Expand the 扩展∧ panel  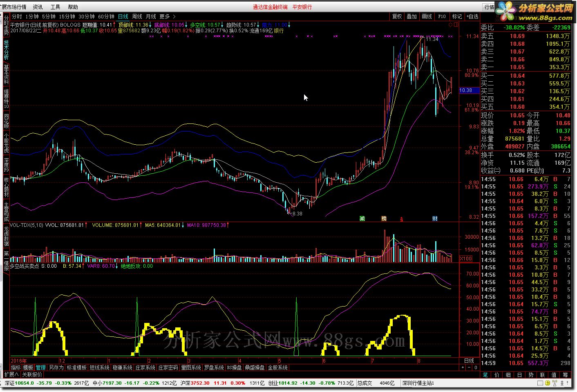tap(11, 374)
